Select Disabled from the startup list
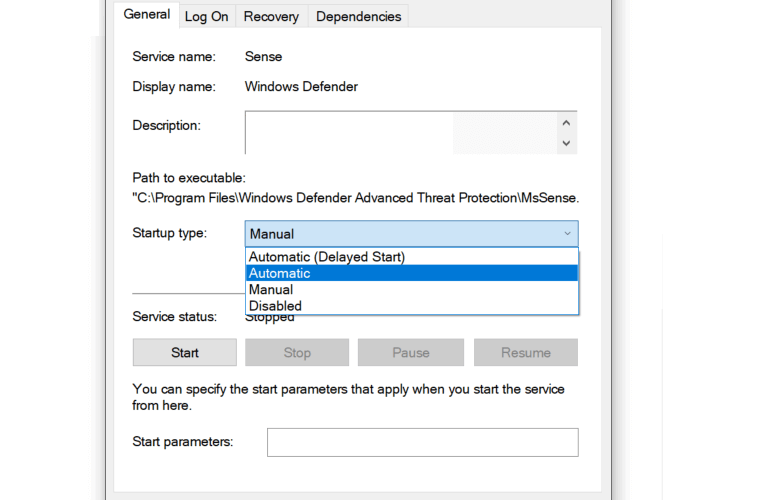764x500 pixels. pyautogui.click(x=411, y=306)
